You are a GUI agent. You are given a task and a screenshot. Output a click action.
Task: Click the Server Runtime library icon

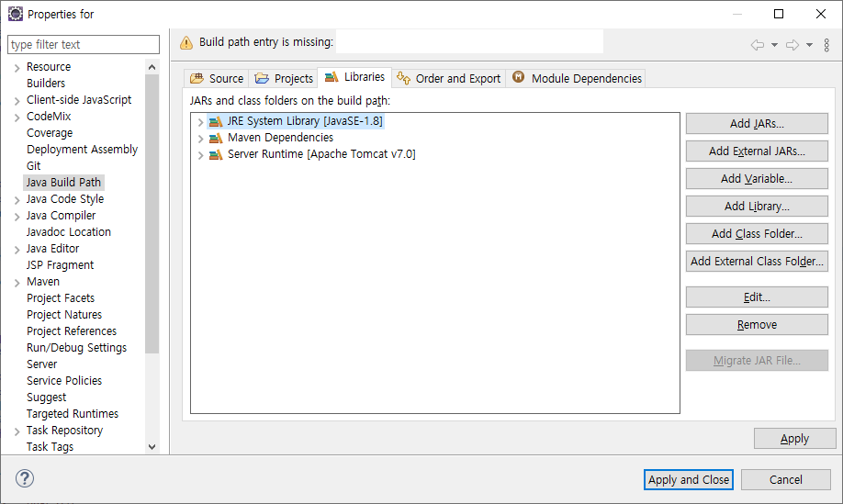pos(216,154)
